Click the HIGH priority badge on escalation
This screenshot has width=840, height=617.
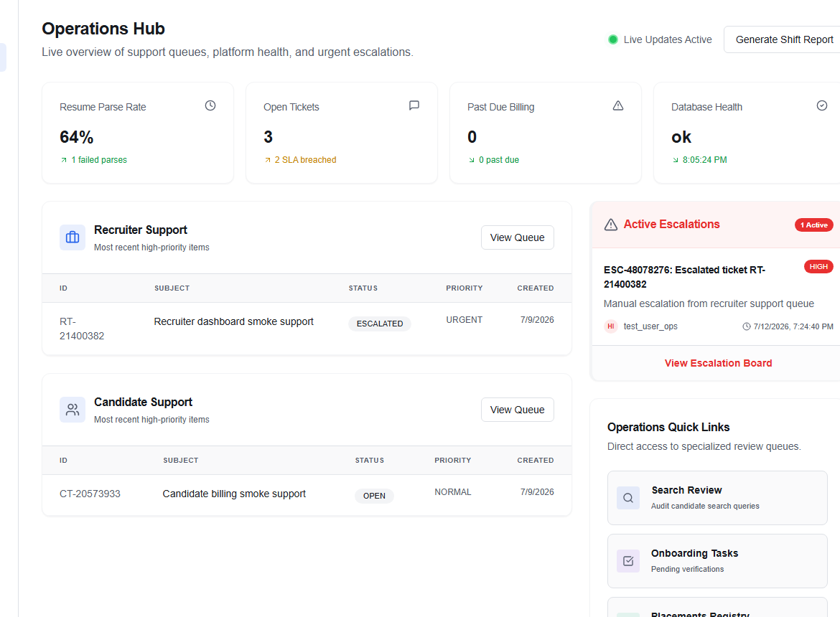[x=818, y=266]
